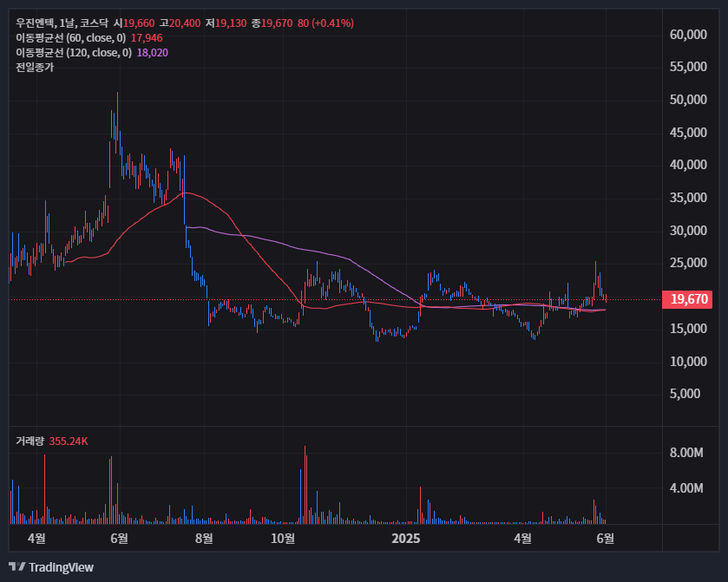Click the 50,000 price axis label
This screenshot has width=728, height=582.
point(688,100)
